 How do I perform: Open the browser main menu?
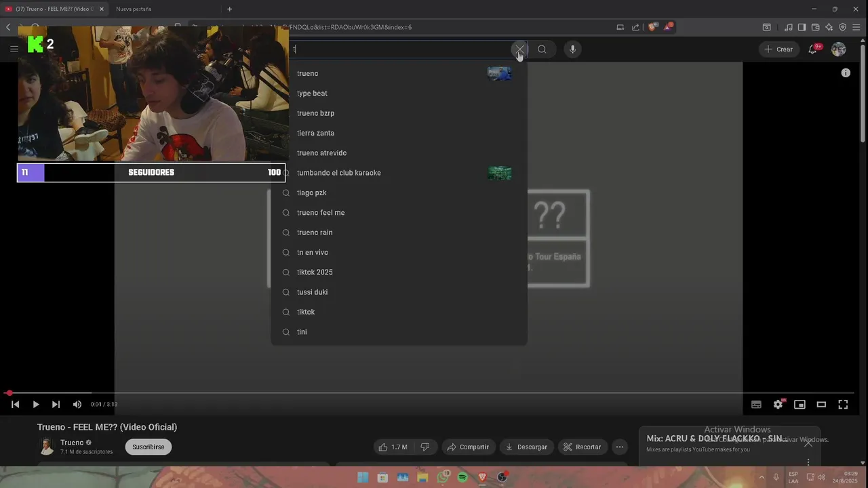click(858, 27)
